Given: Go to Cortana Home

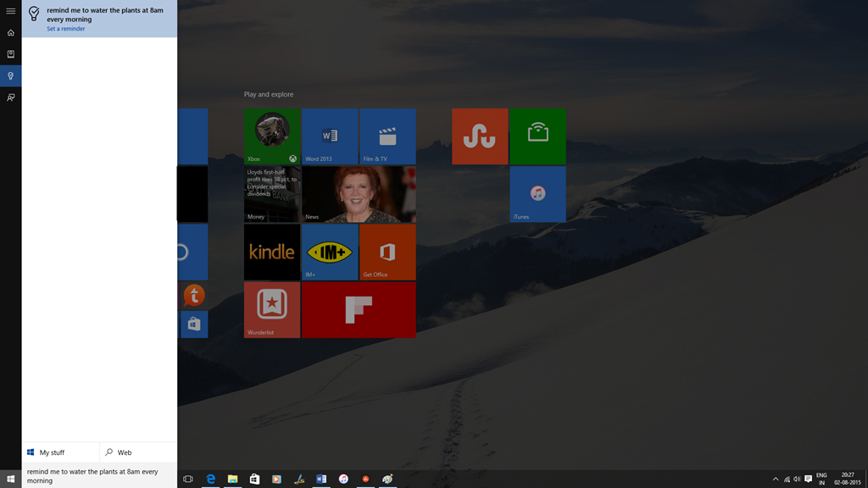Looking at the screenshot, I should click(10, 33).
